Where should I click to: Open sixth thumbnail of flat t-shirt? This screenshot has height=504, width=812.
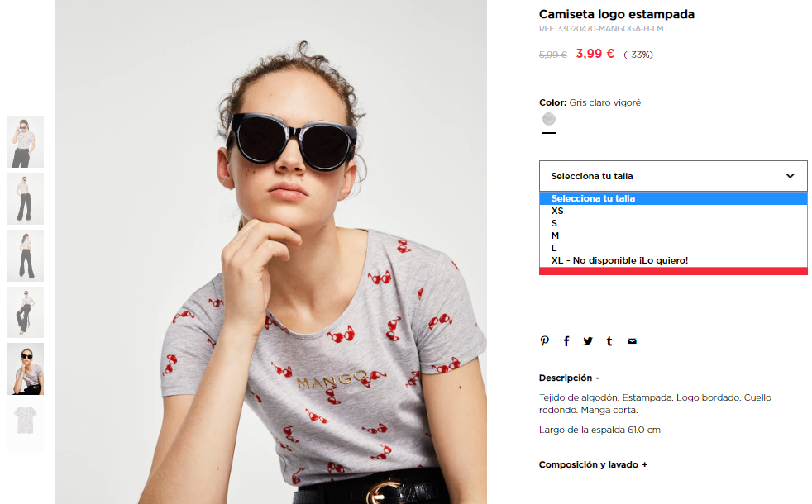[25, 426]
